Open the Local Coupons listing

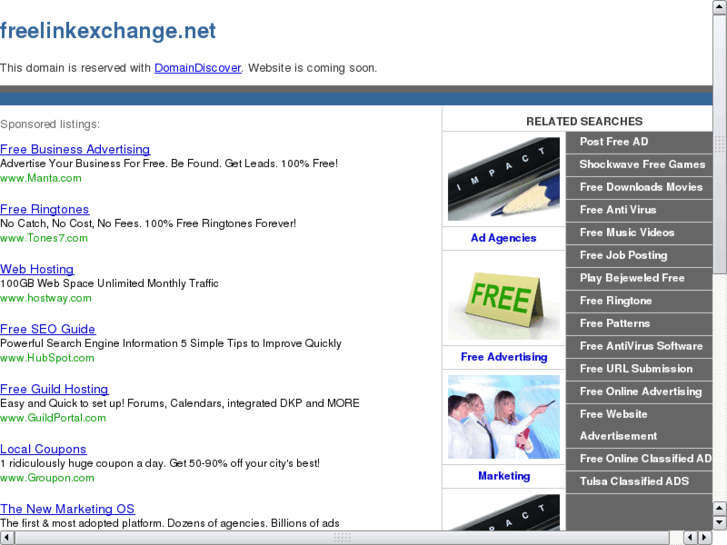click(43, 449)
